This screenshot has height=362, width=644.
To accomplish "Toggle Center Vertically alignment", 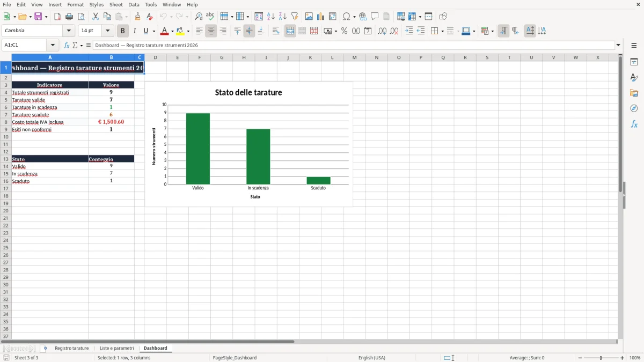I will point(249,31).
